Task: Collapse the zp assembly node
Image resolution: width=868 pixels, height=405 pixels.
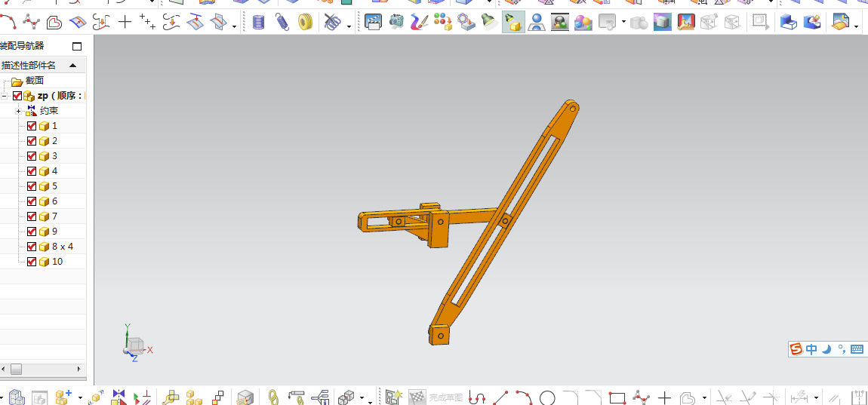Action: [x=4, y=96]
